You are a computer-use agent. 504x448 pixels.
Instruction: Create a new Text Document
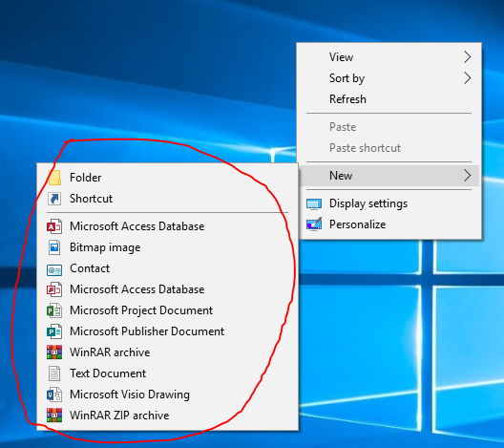[x=167, y=373]
